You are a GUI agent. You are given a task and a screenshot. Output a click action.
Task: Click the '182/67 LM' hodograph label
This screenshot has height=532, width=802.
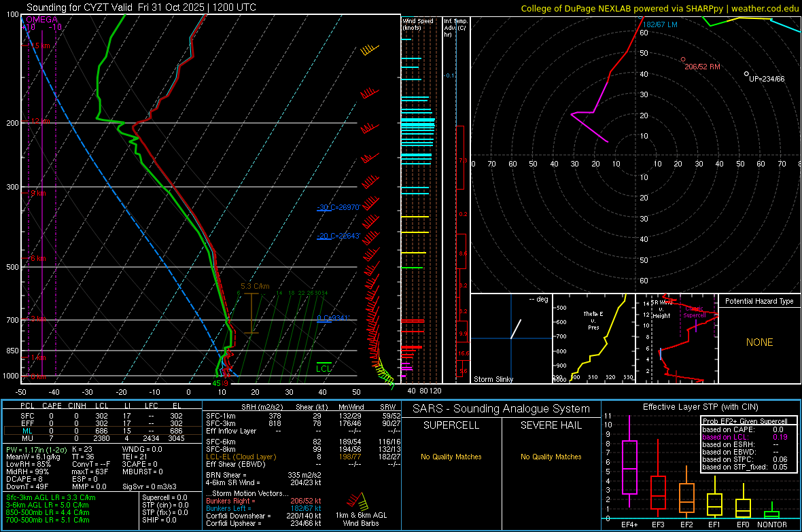(x=660, y=24)
